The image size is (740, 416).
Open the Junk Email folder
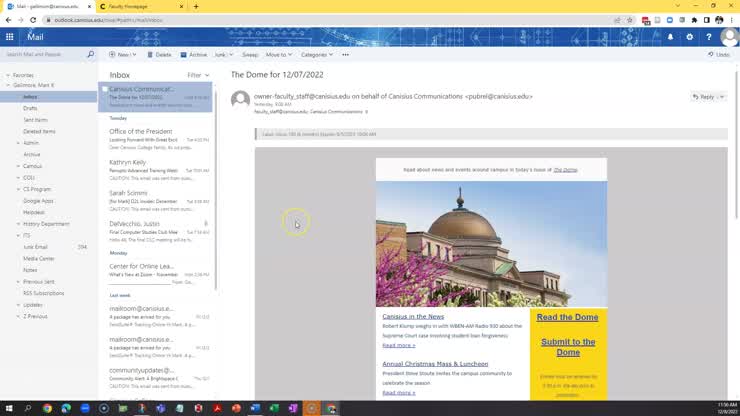tap(35, 247)
